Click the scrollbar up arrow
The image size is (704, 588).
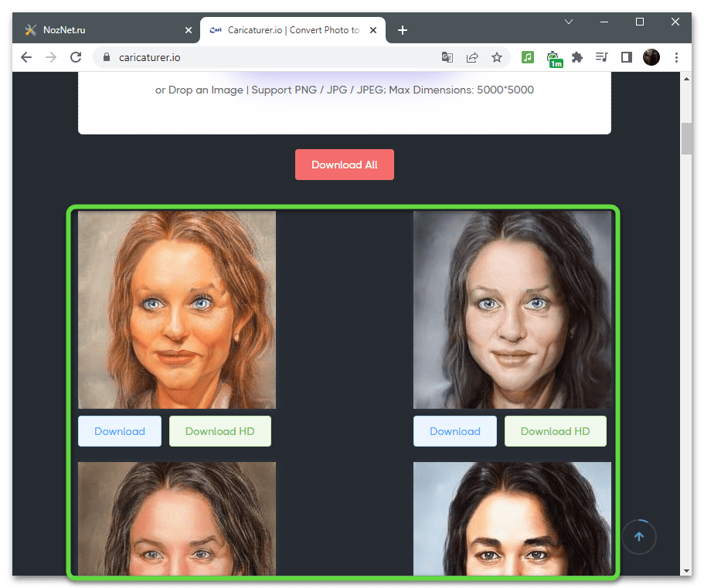pos(686,79)
